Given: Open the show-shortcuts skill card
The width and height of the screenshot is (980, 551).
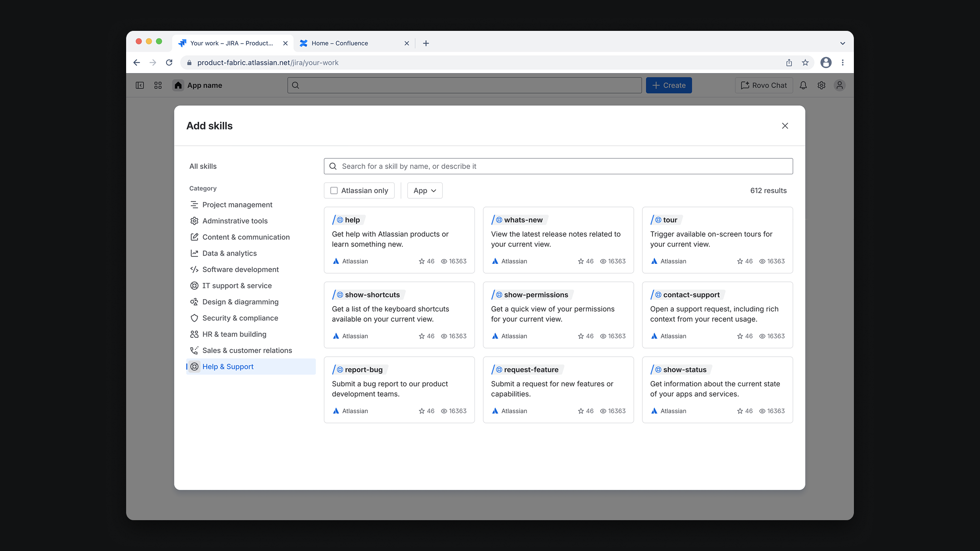Looking at the screenshot, I should pos(399,315).
